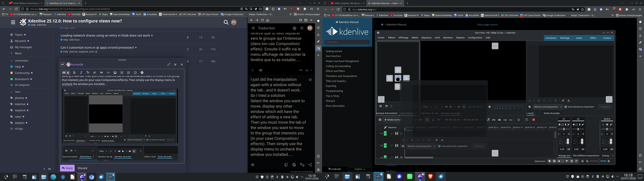
Task: Click bold formatting in reply editor
Action: (74, 73)
